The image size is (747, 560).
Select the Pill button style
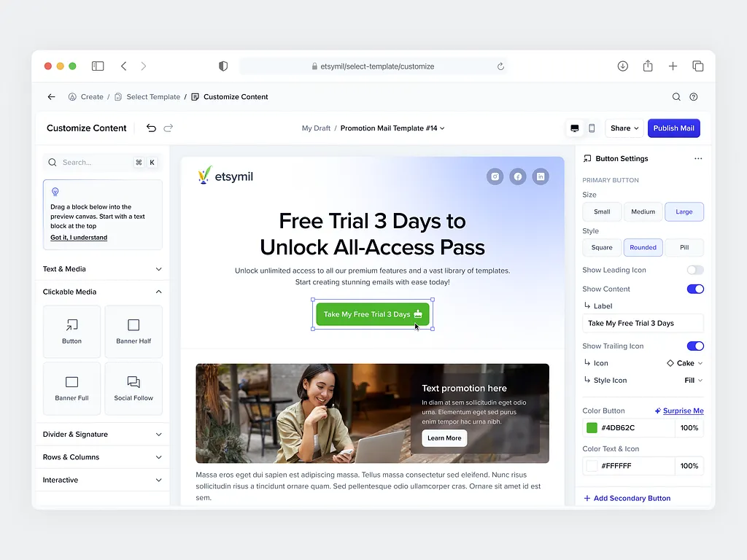(x=684, y=247)
